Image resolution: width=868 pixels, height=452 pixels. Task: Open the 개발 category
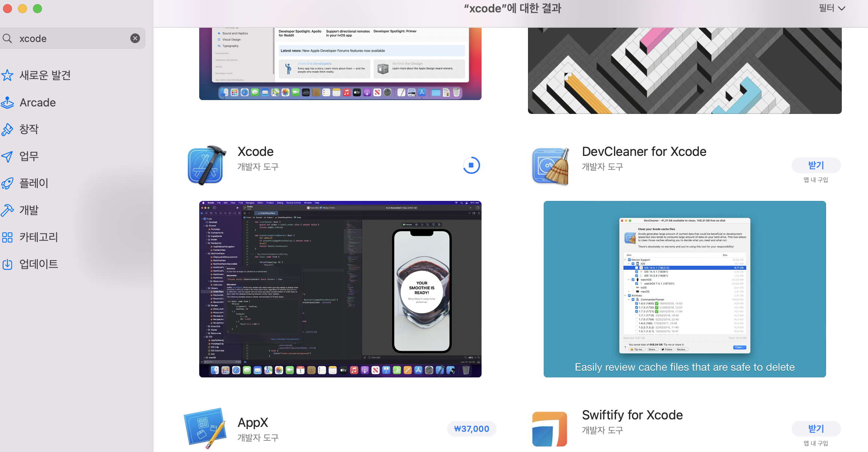pos(29,210)
